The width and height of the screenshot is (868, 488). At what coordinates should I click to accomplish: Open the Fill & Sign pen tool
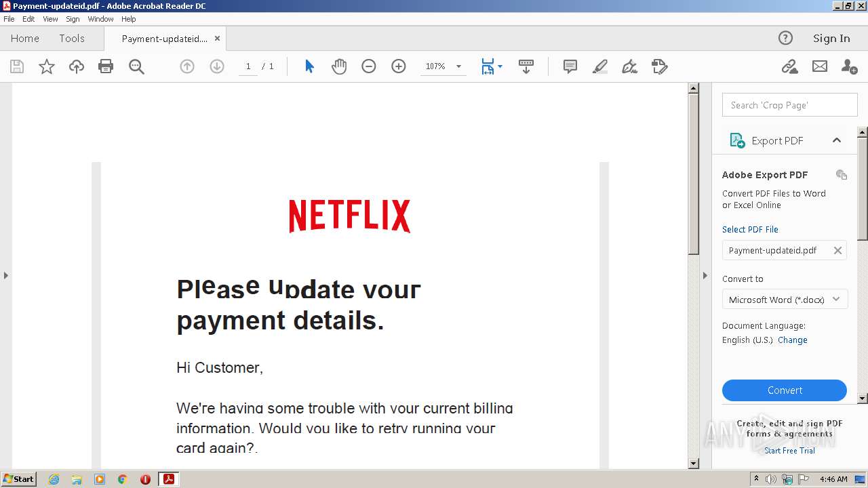630,66
